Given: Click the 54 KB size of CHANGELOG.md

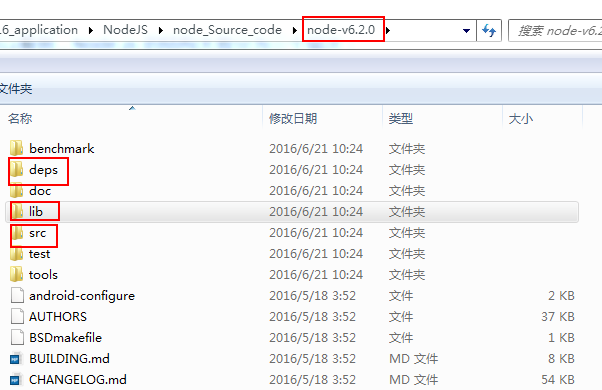Looking at the screenshot, I should coord(558,380).
